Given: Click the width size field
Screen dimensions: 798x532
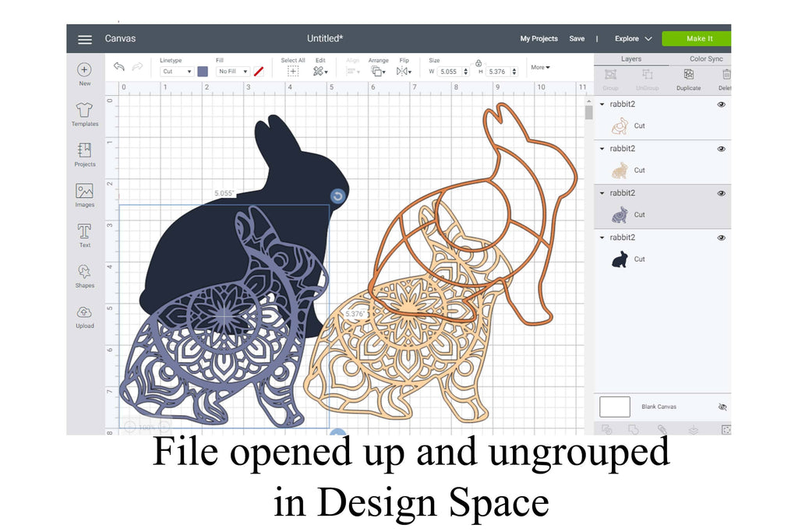Looking at the screenshot, I should coord(450,72).
